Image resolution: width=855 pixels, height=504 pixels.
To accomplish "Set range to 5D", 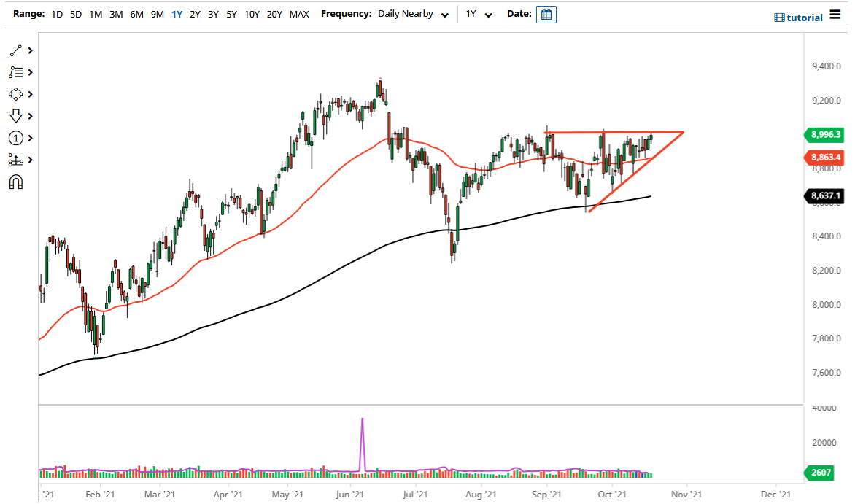I will tap(76, 14).
